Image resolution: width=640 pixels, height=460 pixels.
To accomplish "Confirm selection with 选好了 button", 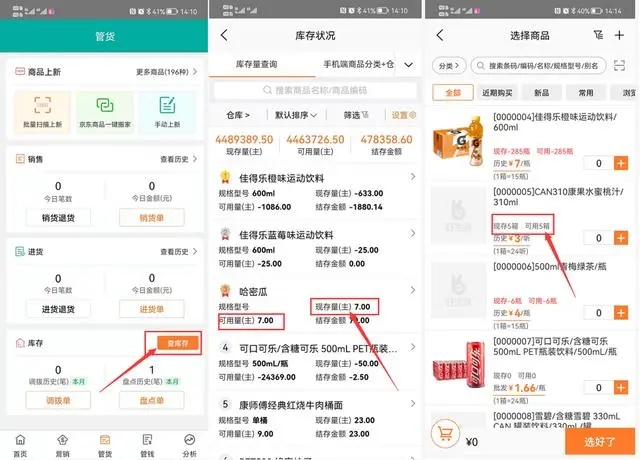I will 600,441.
